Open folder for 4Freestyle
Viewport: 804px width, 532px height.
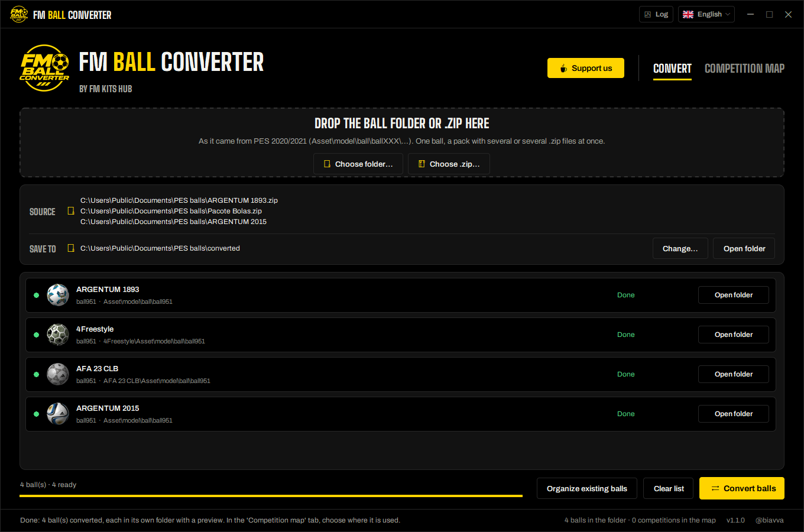[734, 335]
